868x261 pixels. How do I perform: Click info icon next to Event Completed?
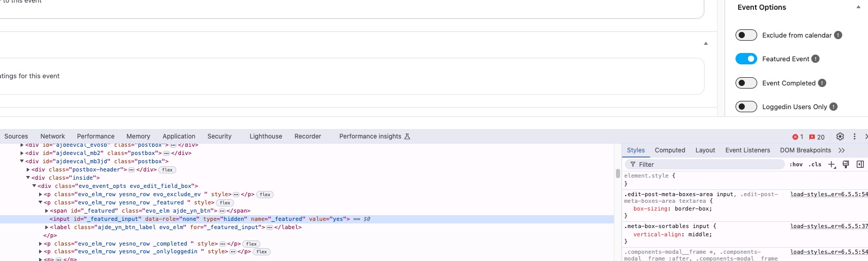point(822,83)
